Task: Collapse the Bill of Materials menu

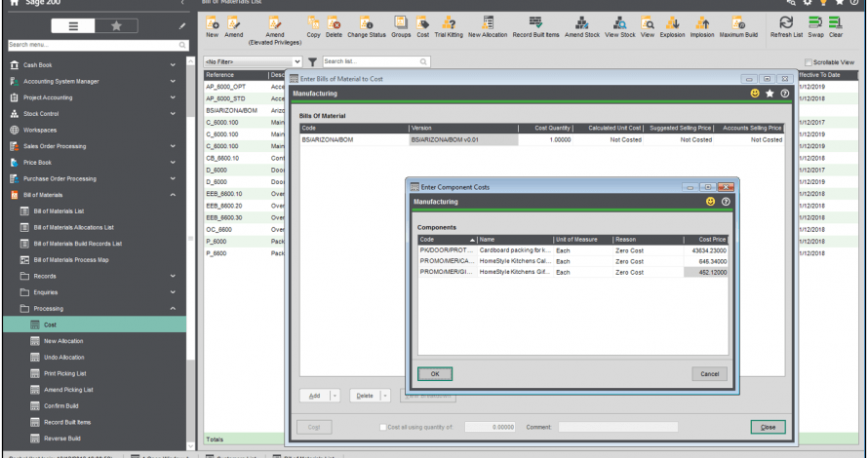Action: click(x=173, y=195)
